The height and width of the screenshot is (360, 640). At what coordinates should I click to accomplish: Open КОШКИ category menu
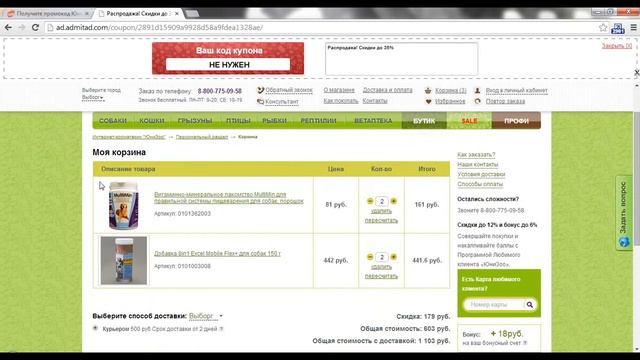click(x=151, y=121)
